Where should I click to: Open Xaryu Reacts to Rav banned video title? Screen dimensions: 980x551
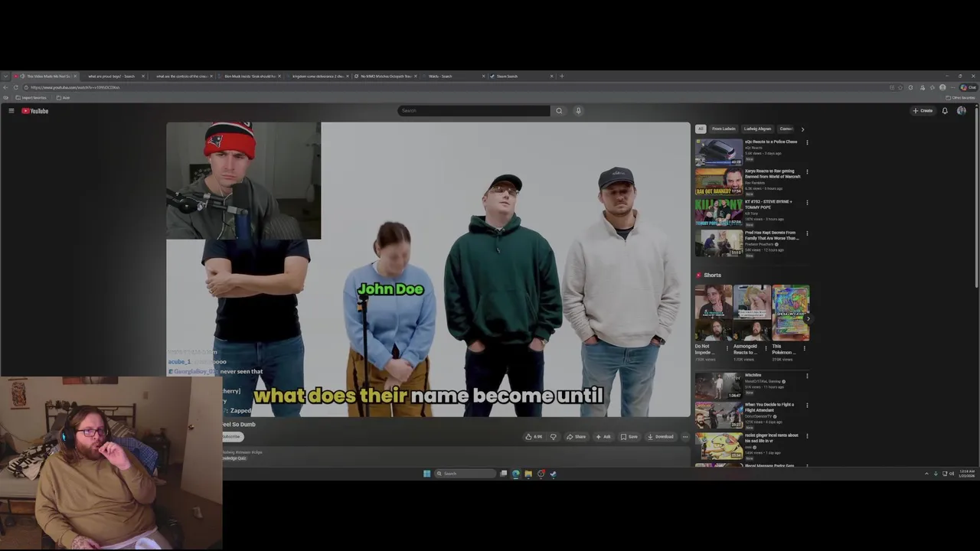(773, 174)
